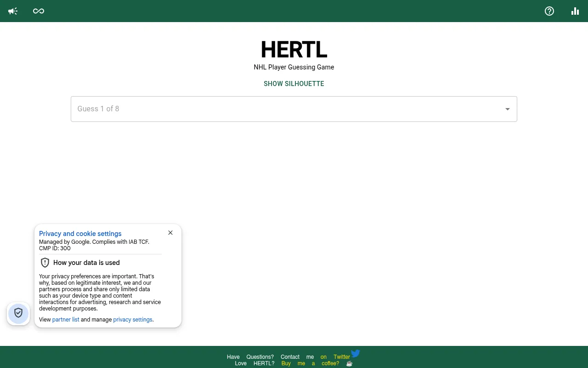Click the SHOW SILHOUETTE button

coord(294,84)
